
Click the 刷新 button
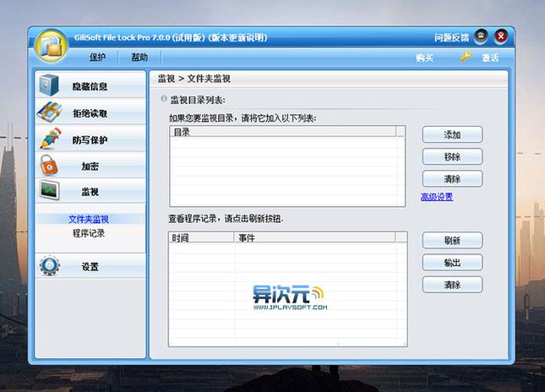click(x=452, y=240)
